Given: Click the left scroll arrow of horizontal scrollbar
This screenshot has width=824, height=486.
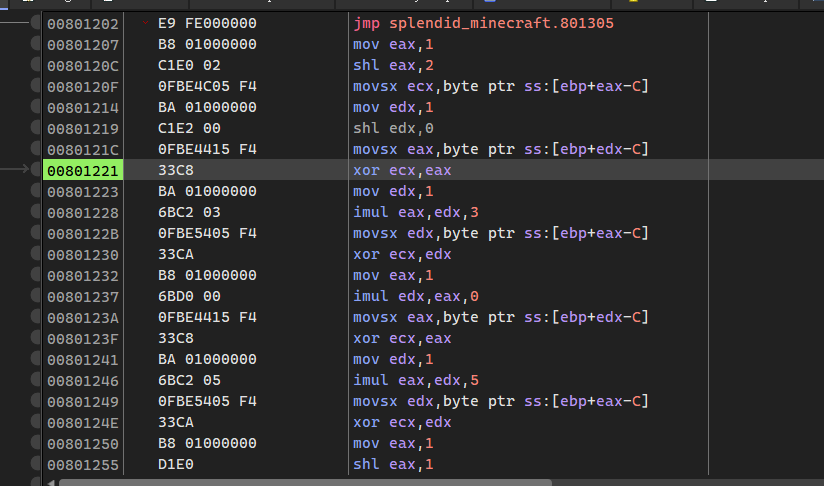Looking at the screenshot, I should (50, 482).
